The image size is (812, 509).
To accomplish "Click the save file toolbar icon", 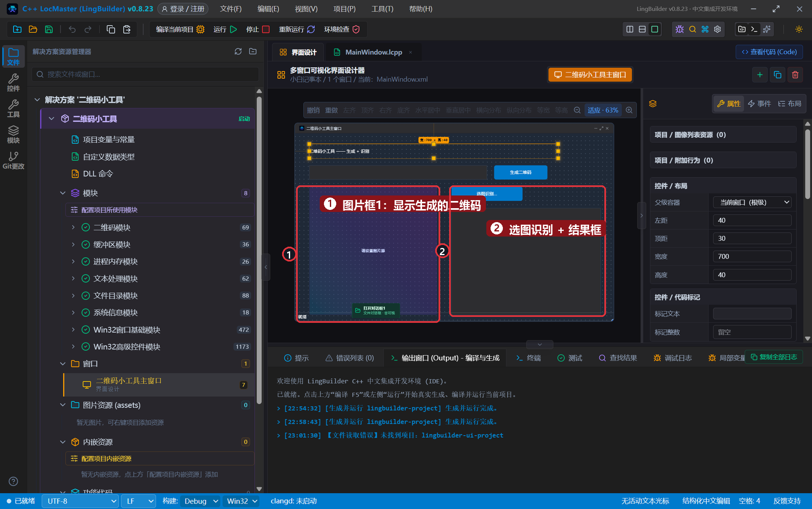I will [x=49, y=29].
